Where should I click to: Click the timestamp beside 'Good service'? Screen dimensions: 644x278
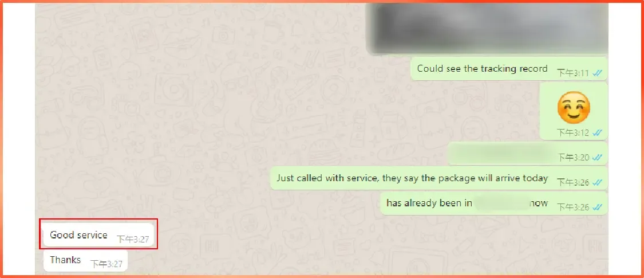coord(133,239)
